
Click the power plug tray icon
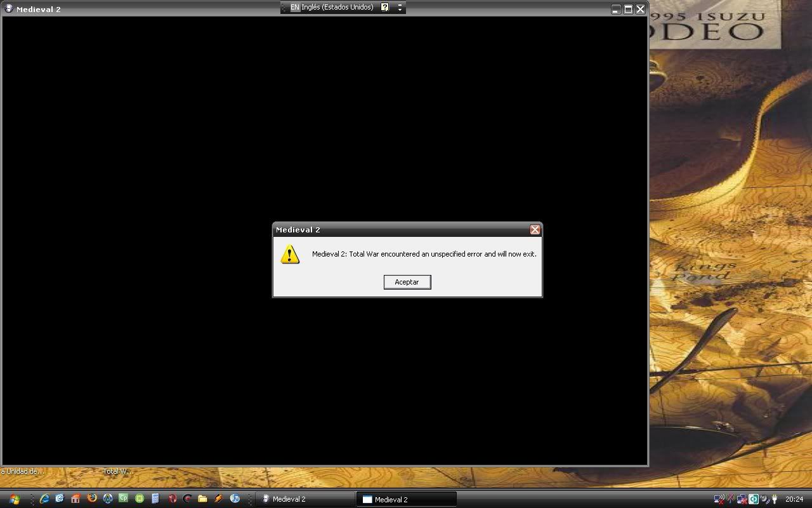775,499
